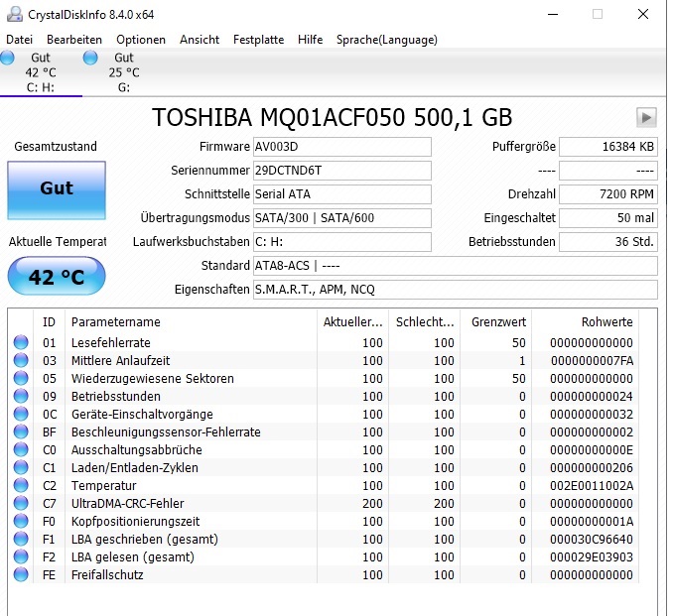Click status orb for Lesefehlerrate row
This screenshot has height=616, width=673.
click(21, 342)
